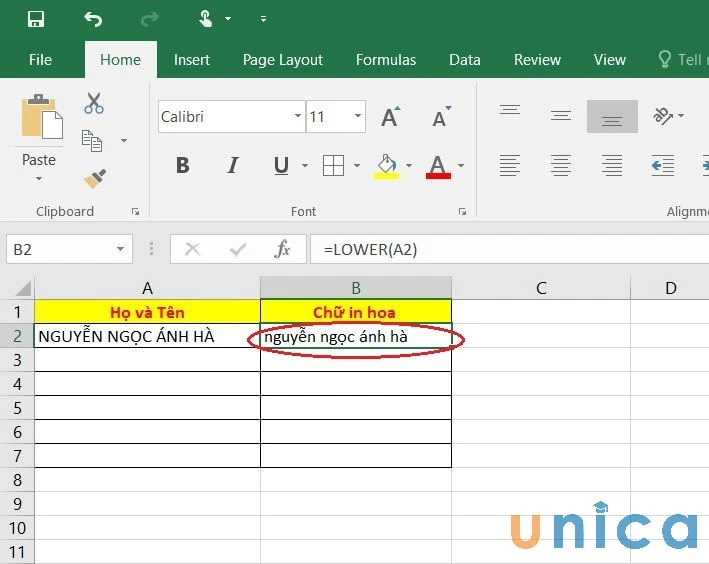Viewport: 709px width, 564px height.
Task: Switch to the Data tab
Action: 464,60
